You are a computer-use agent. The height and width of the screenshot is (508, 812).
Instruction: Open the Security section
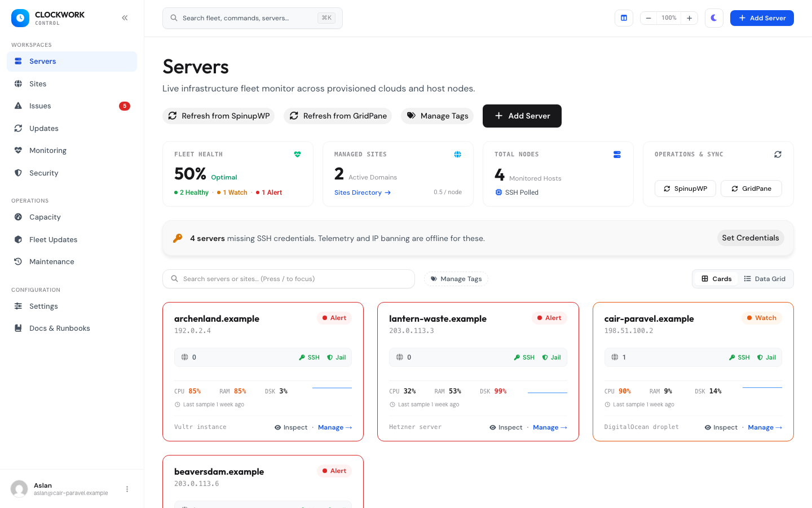[72, 173]
